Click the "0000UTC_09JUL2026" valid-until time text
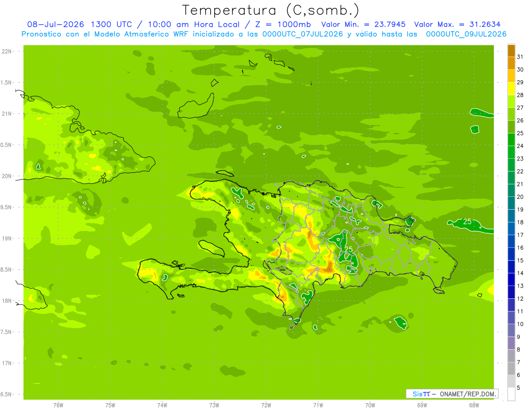532x411 pixels. tap(466, 34)
